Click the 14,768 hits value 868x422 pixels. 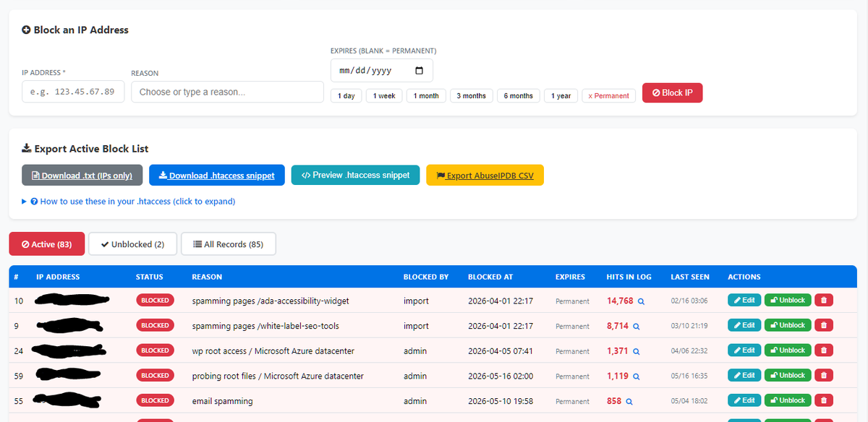pos(620,301)
